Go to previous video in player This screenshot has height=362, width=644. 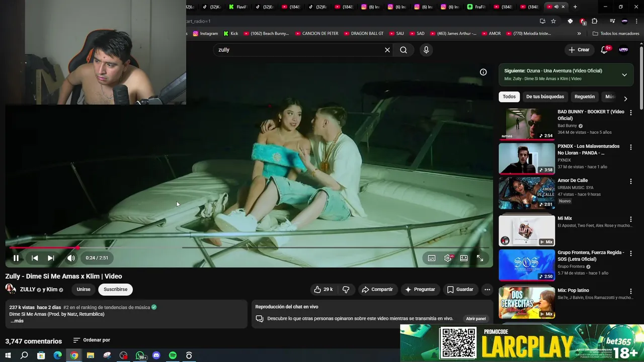[x=35, y=258]
